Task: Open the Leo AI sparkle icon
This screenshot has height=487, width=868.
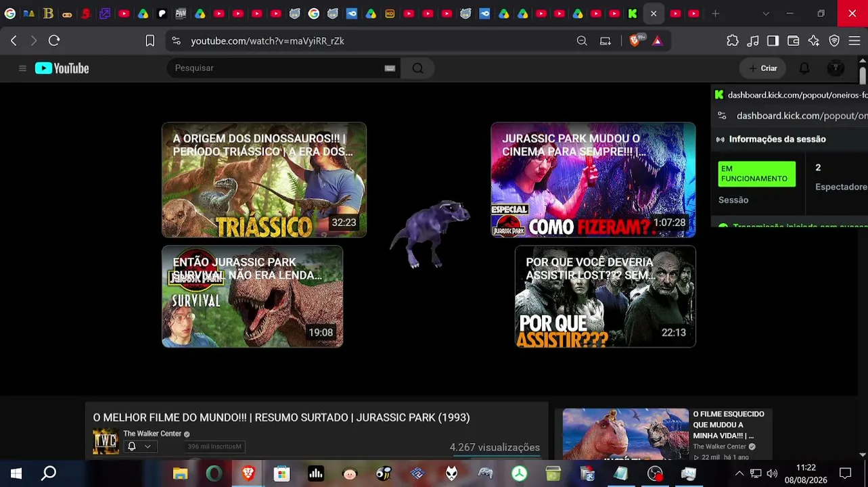Action: [814, 41]
